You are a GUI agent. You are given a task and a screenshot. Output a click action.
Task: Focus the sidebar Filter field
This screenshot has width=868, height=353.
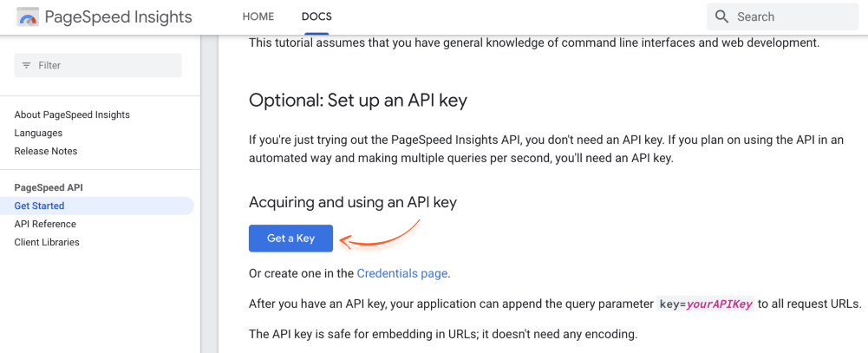click(98, 65)
